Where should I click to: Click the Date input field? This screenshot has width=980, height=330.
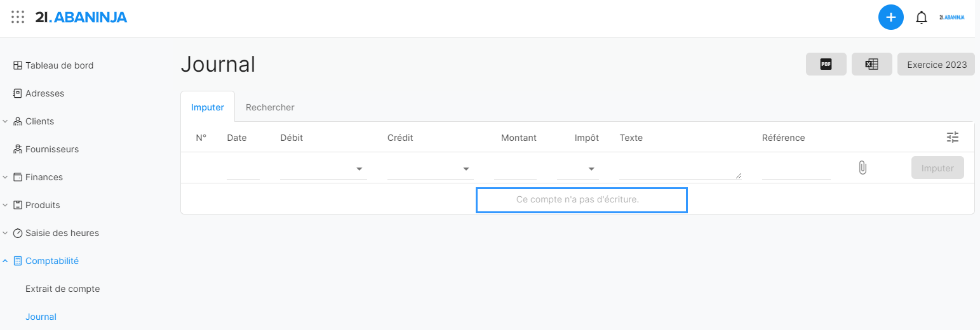click(243, 169)
